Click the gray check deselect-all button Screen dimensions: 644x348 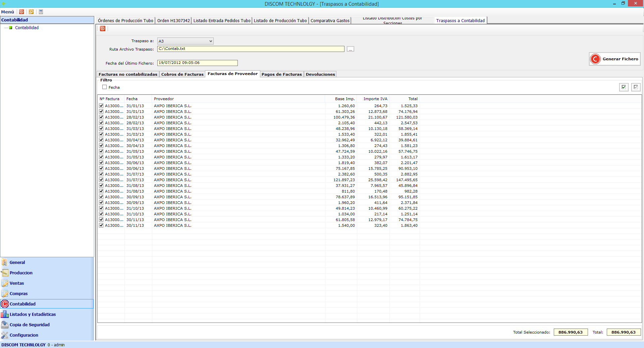(636, 87)
